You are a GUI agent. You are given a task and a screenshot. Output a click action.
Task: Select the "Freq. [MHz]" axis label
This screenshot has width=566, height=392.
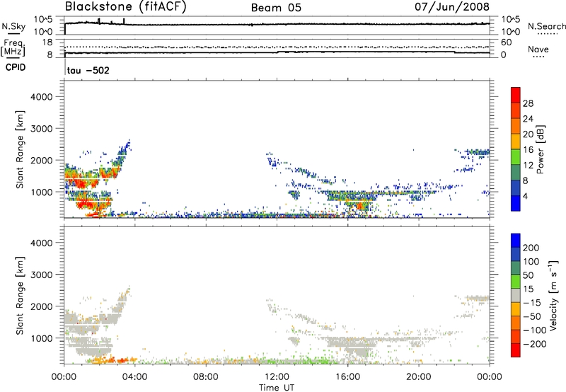point(13,47)
